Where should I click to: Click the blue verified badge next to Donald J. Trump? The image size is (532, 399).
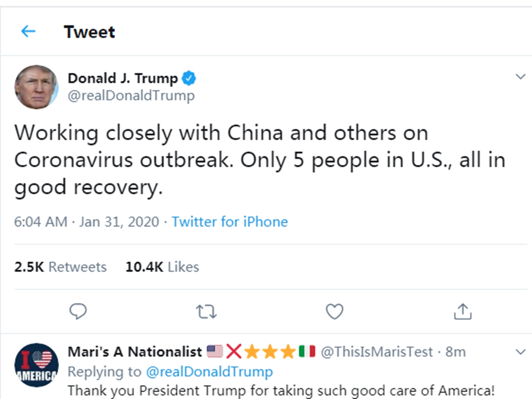tap(189, 77)
